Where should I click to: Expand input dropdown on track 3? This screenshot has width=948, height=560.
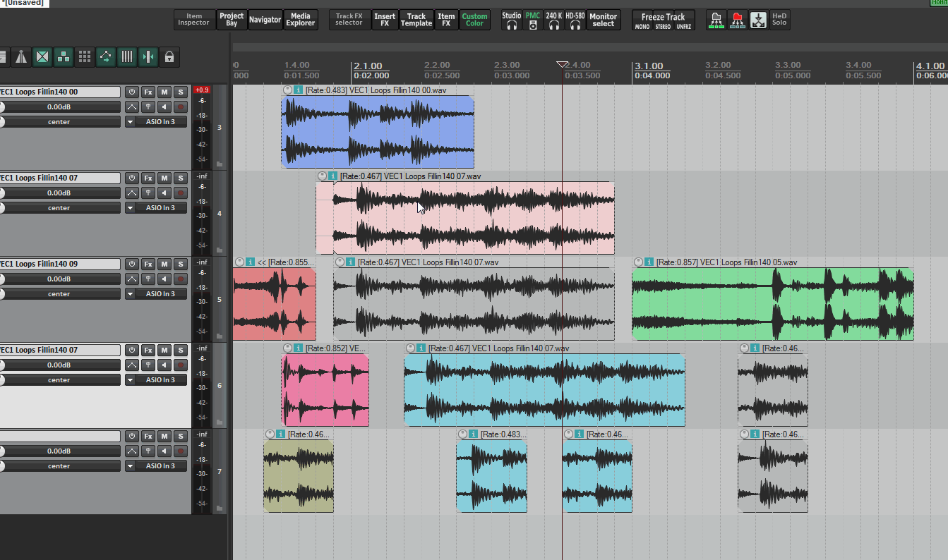pyautogui.click(x=130, y=122)
